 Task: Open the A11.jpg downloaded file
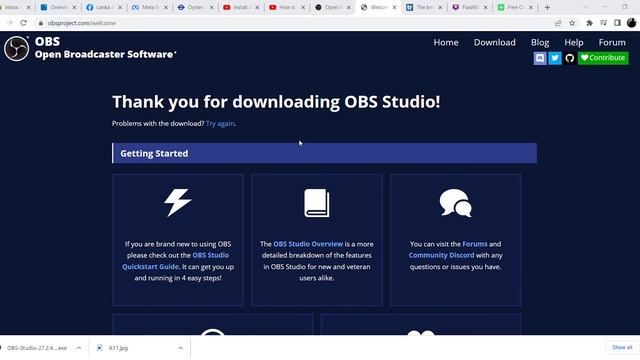click(x=118, y=348)
